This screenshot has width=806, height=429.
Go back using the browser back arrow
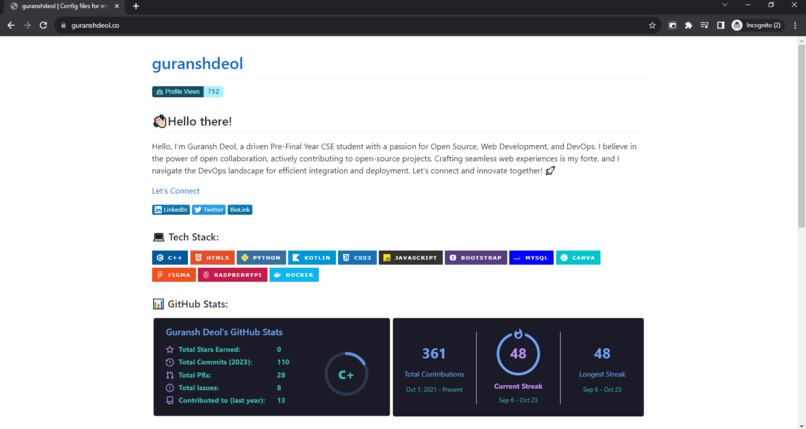click(x=11, y=25)
